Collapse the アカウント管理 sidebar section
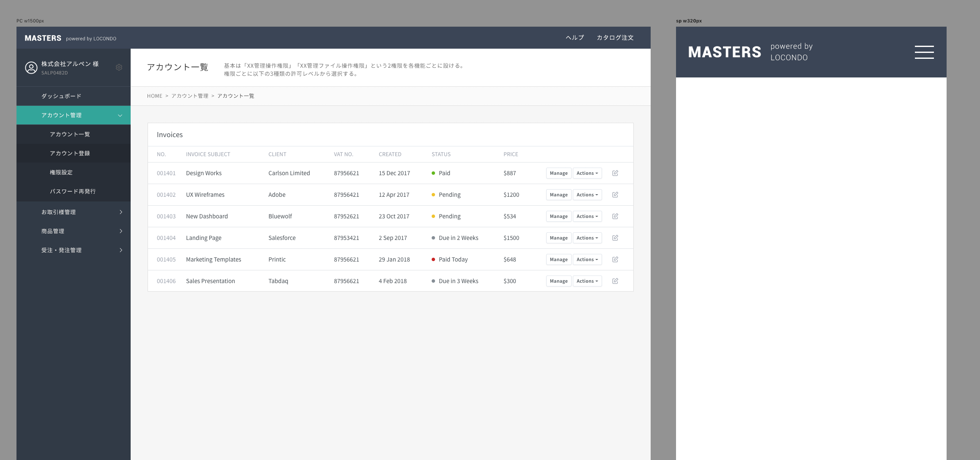This screenshot has height=460, width=980. coord(120,116)
